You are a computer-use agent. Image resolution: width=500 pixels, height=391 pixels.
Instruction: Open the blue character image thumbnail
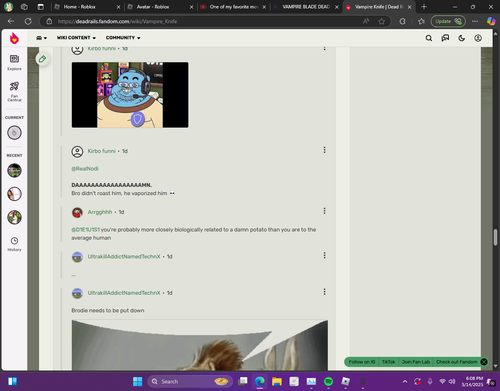pos(130,95)
